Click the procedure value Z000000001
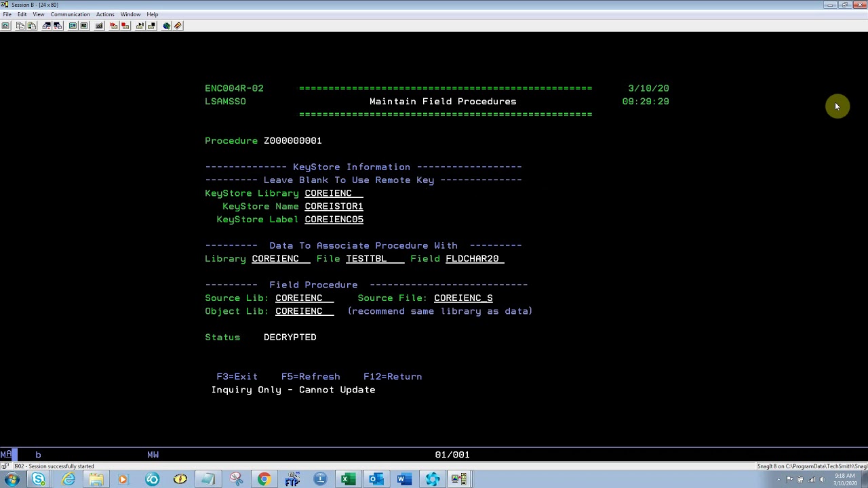 click(x=293, y=141)
